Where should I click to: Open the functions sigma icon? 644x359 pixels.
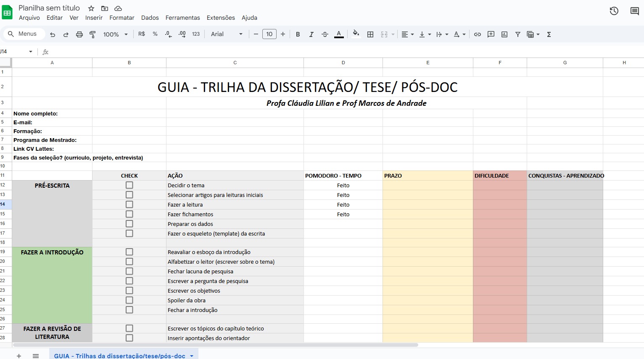pos(549,34)
